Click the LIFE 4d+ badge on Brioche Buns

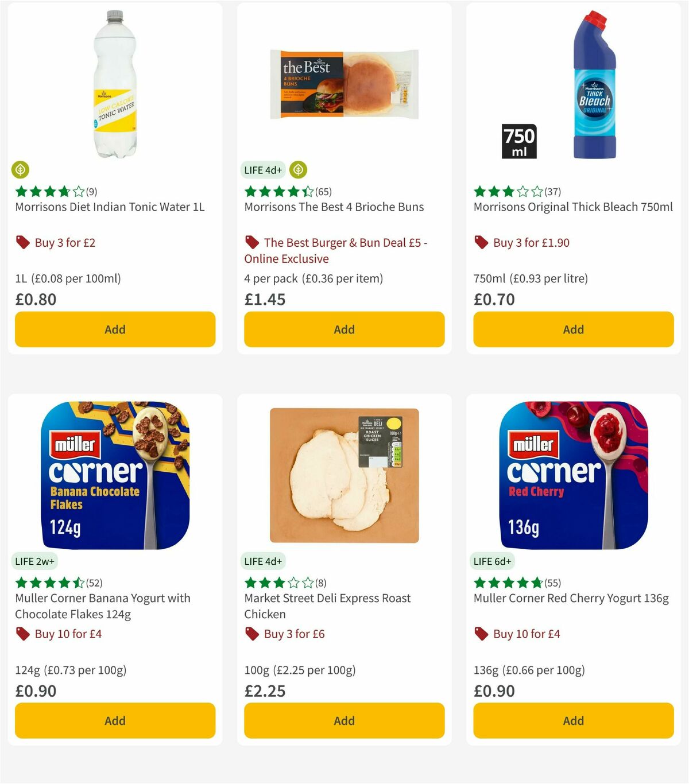(262, 170)
